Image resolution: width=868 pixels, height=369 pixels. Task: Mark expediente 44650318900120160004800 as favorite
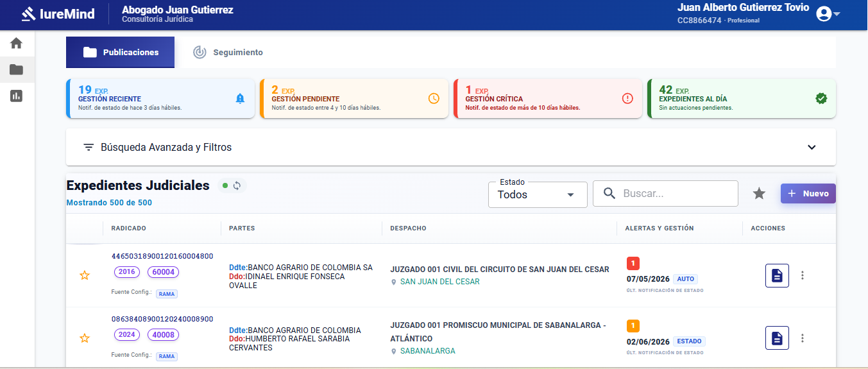coord(84,275)
